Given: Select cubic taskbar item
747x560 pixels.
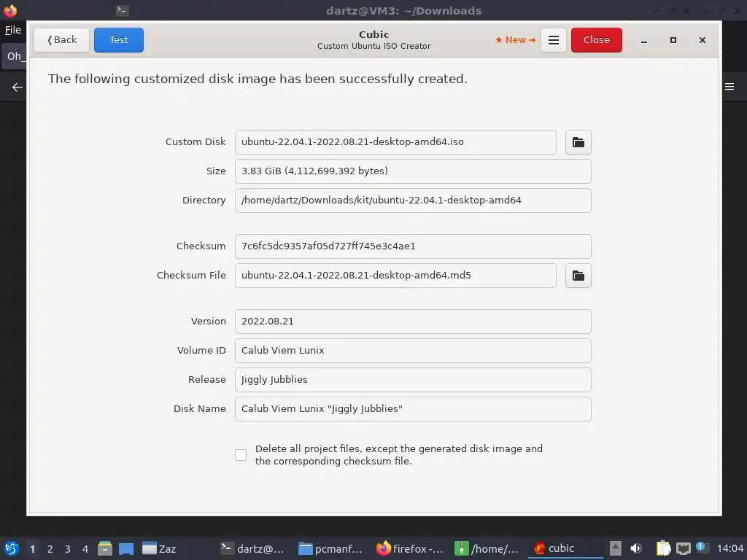Looking at the screenshot, I should [x=565, y=548].
